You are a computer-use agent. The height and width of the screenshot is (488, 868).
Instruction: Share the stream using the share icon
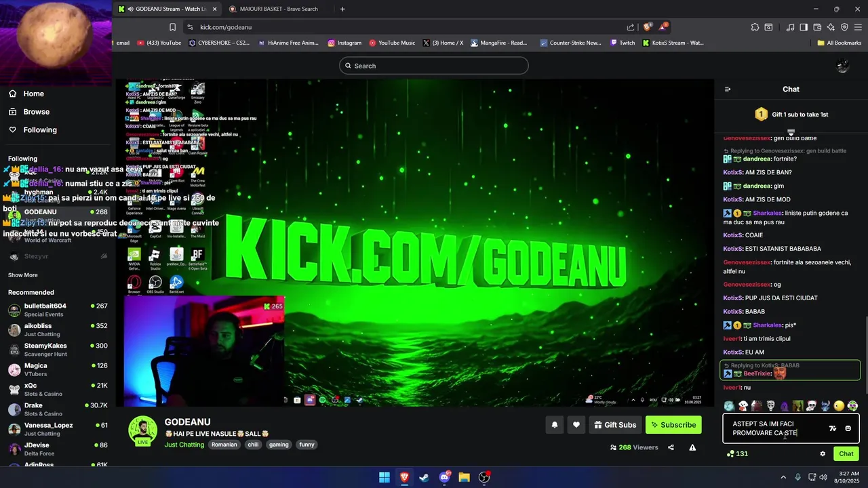pos(671,447)
